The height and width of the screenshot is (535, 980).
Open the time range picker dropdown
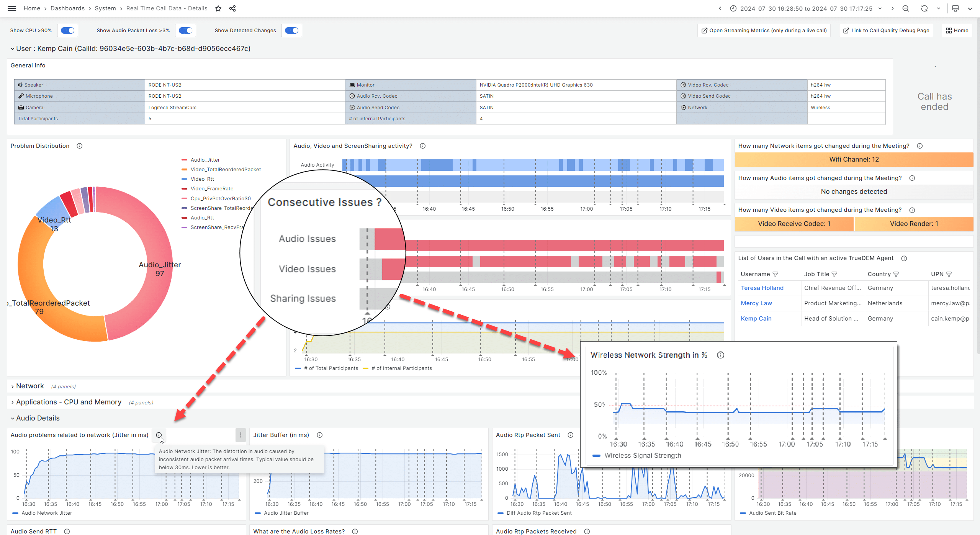click(x=806, y=8)
